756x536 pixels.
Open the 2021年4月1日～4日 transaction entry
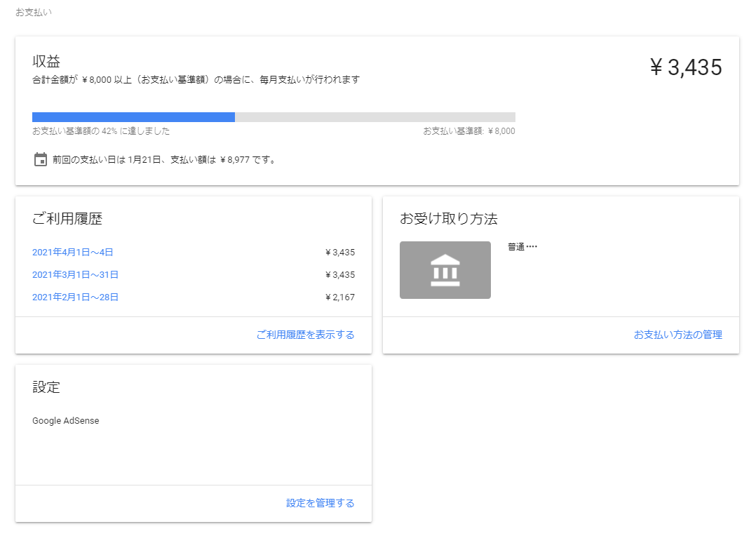tap(73, 252)
